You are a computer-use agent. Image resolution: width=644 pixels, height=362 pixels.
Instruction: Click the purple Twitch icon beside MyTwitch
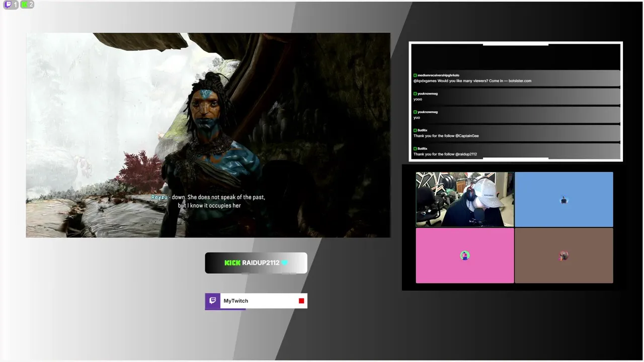213,301
